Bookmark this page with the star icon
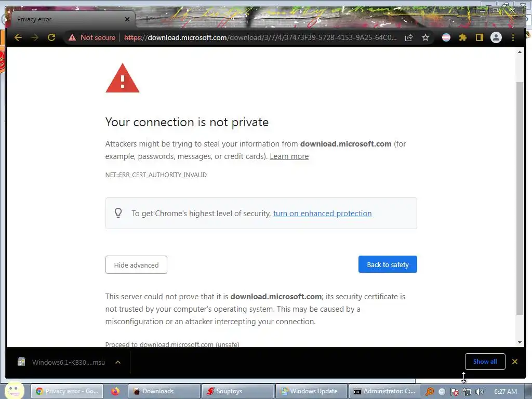Viewport: 532px width, 399px height. [425, 37]
